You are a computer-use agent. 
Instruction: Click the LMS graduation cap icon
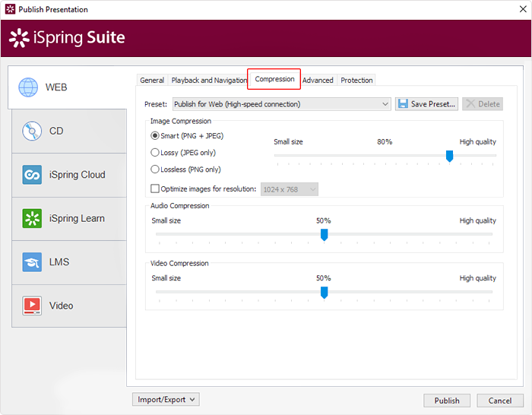coord(32,262)
